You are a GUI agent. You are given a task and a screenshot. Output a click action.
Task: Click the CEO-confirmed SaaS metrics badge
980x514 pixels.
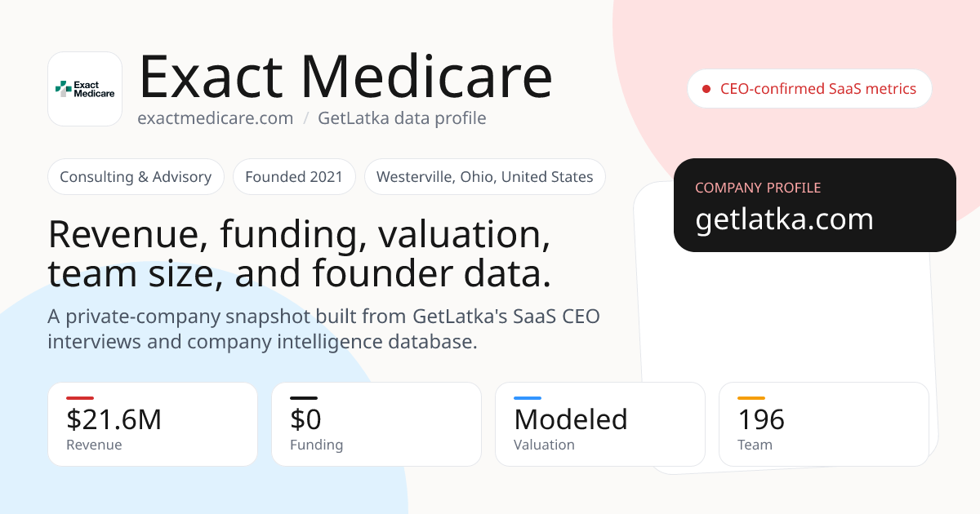tap(810, 89)
